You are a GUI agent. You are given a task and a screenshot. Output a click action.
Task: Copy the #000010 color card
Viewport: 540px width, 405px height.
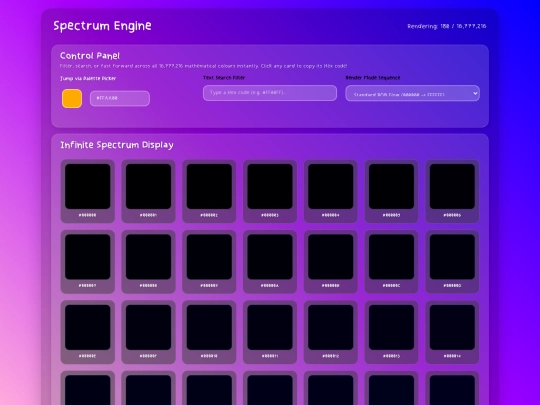(x=209, y=332)
